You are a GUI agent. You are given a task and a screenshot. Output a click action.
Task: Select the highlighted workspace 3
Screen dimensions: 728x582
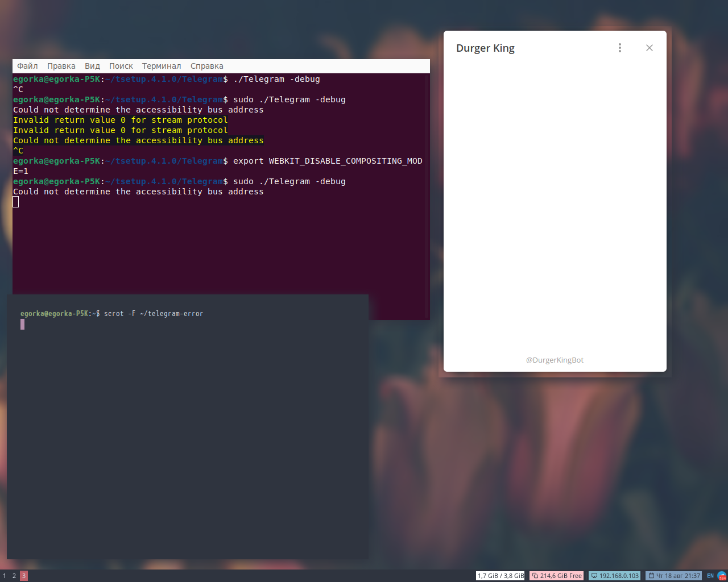pos(23,575)
